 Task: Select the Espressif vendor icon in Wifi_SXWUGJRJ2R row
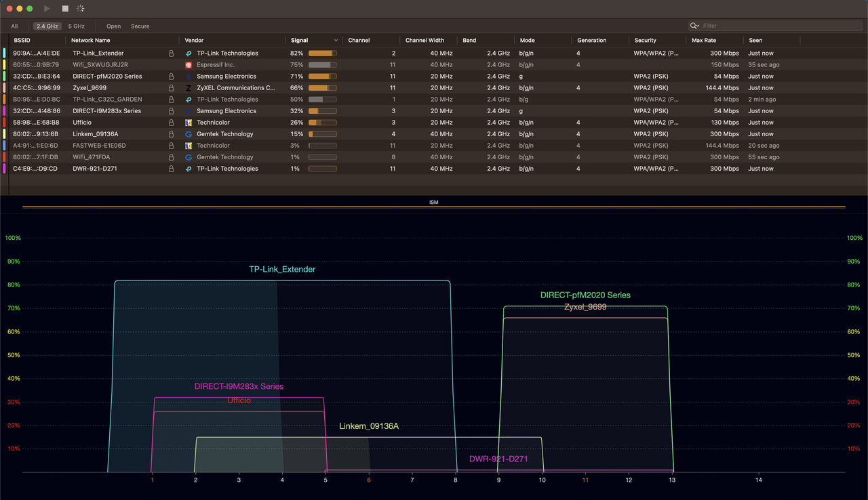click(188, 64)
